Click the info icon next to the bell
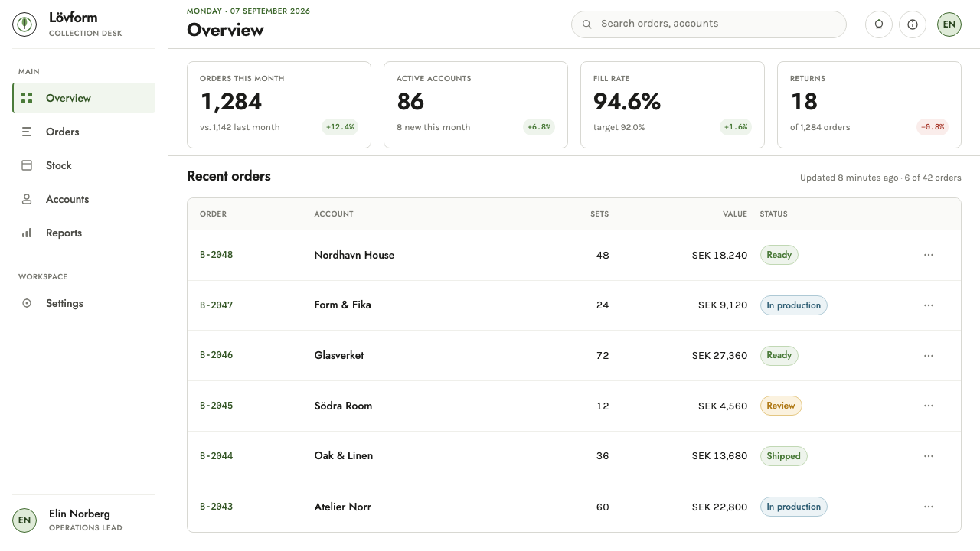The width and height of the screenshot is (980, 551). (913, 24)
